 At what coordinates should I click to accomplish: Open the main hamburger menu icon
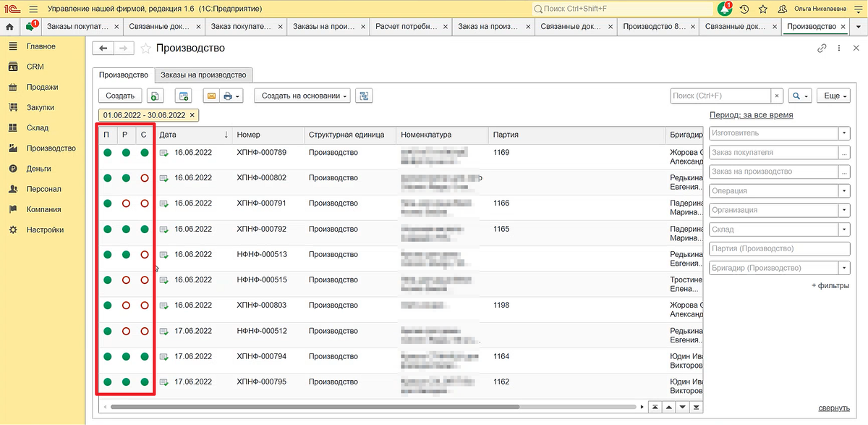[x=33, y=9]
